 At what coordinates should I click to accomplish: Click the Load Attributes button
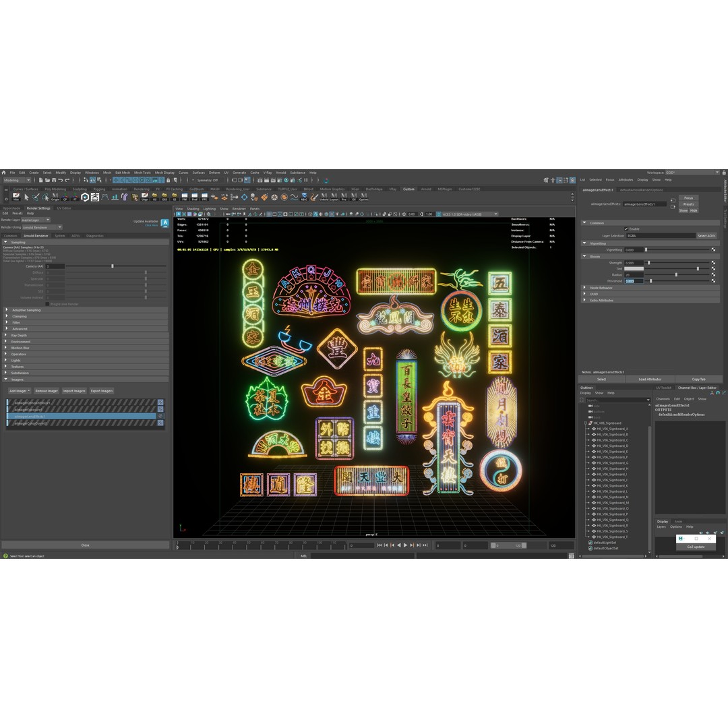click(x=650, y=380)
